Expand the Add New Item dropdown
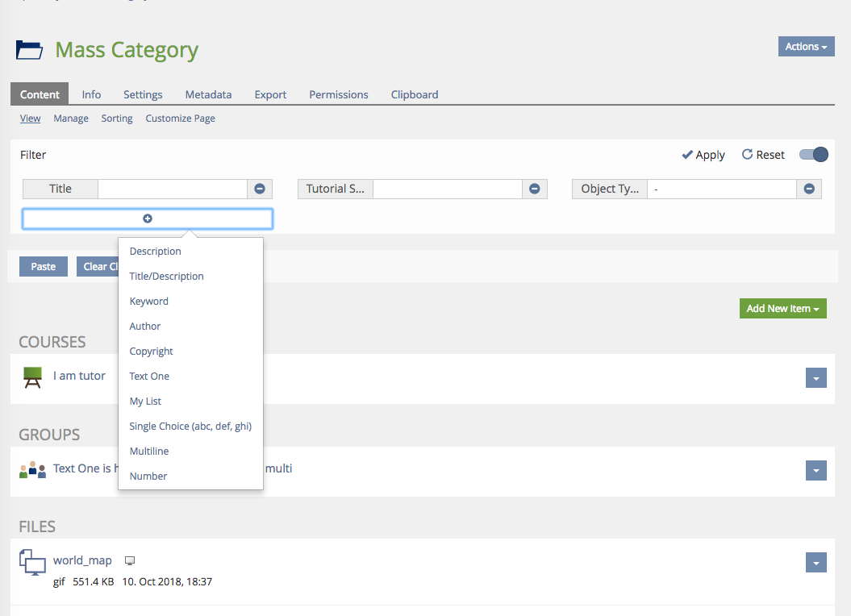851x616 pixels. (x=782, y=309)
